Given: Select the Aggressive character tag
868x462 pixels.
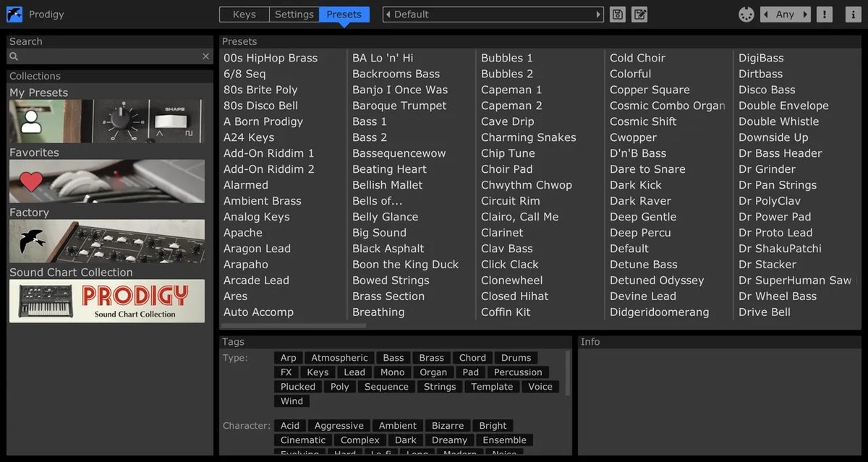Looking at the screenshot, I should (x=339, y=426).
